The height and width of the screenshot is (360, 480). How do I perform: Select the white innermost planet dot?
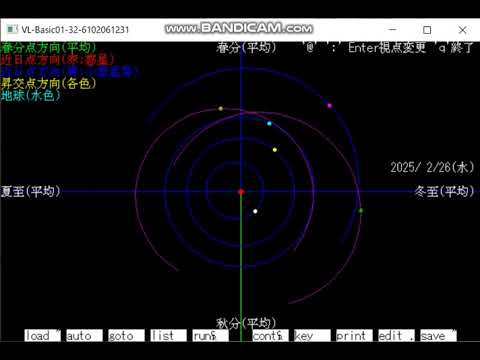tap(255, 211)
